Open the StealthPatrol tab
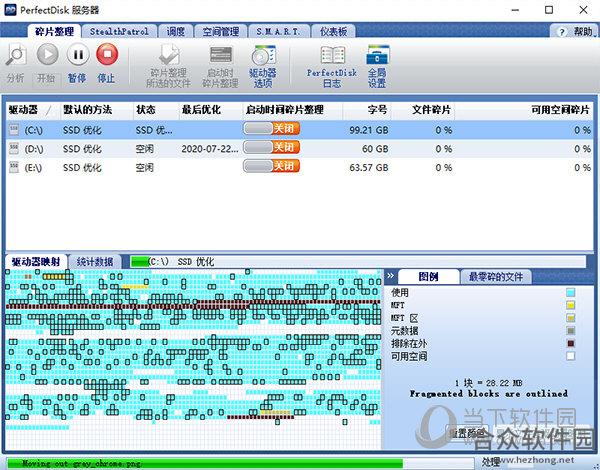Image resolution: width=600 pixels, height=470 pixels. 119,31
